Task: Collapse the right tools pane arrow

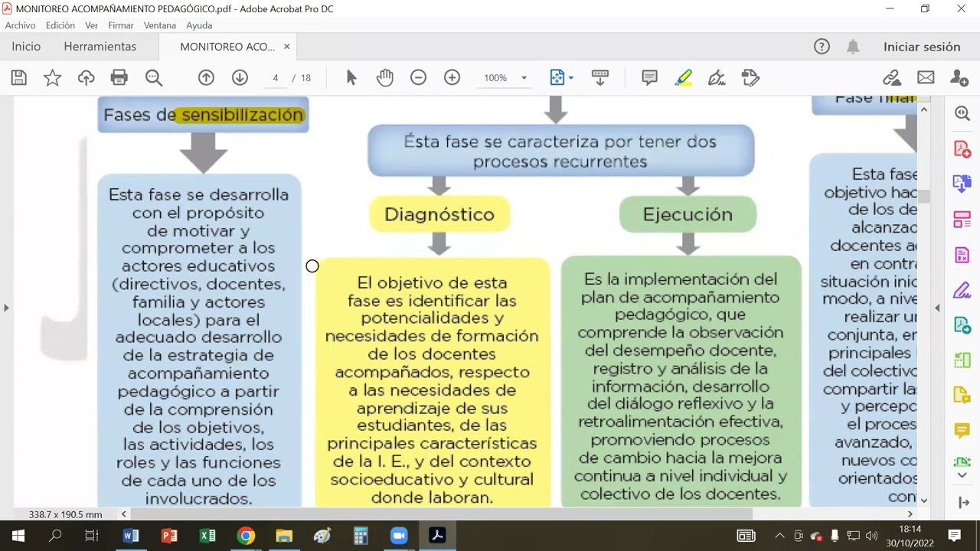Action: pyautogui.click(x=962, y=503)
